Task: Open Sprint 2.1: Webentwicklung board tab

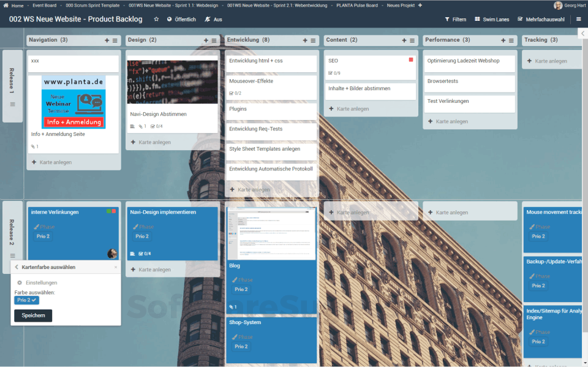Action: tap(277, 6)
